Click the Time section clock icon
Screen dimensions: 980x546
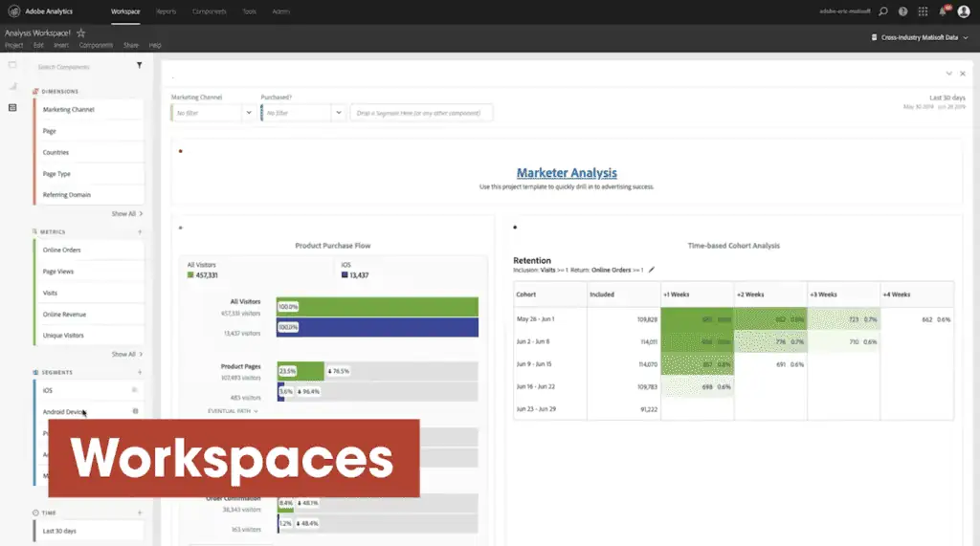click(35, 513)
